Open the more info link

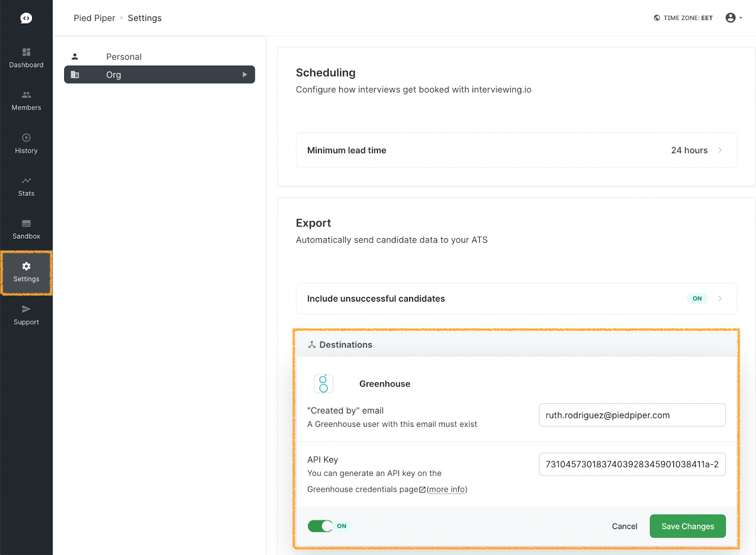(447, 489)
